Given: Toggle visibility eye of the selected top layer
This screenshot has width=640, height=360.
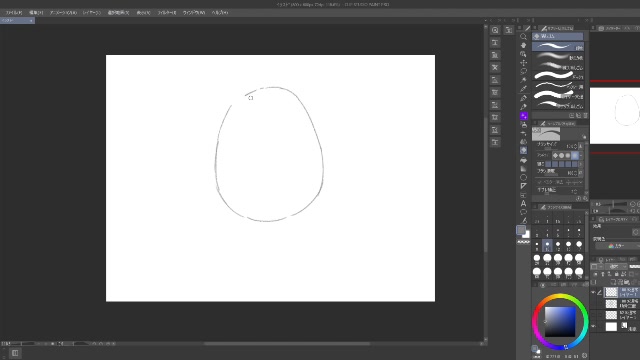Looking at the screenshot, I should point(593,292).
